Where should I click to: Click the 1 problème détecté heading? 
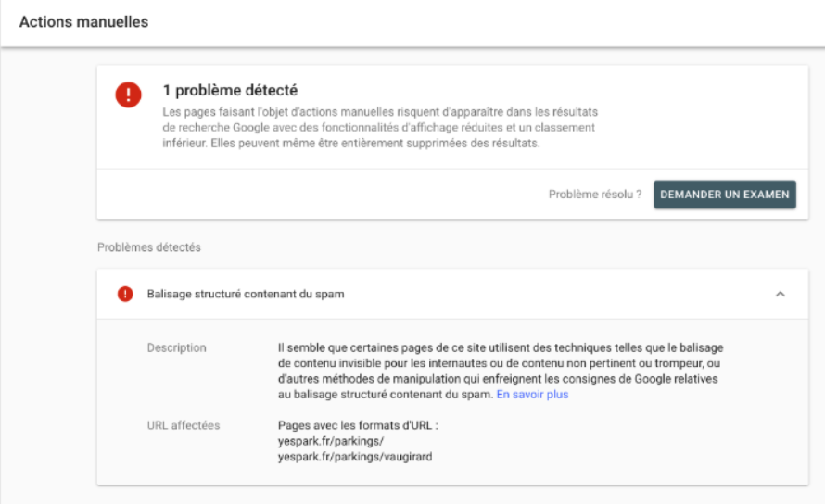point(230,91)
